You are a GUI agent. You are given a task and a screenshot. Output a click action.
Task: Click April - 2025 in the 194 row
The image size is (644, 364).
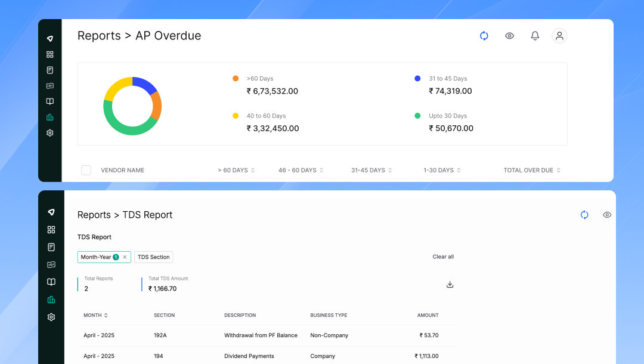(x=99, y=356)
